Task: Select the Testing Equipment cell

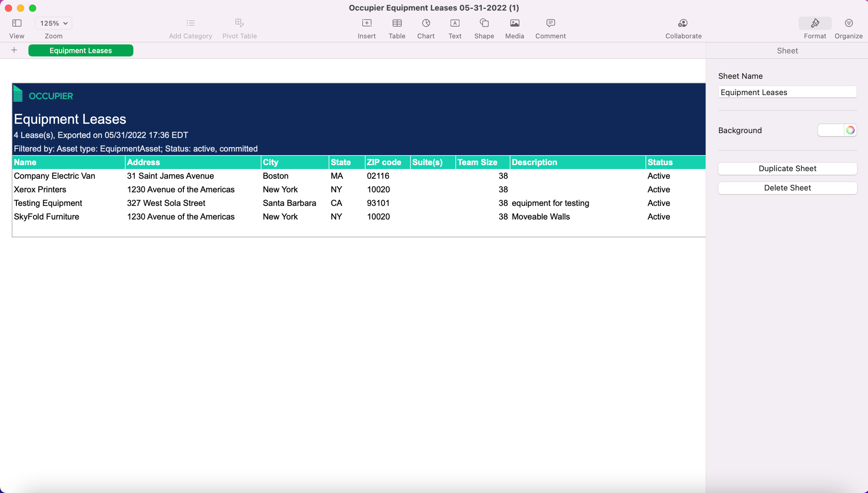Action: click(69, 203)
